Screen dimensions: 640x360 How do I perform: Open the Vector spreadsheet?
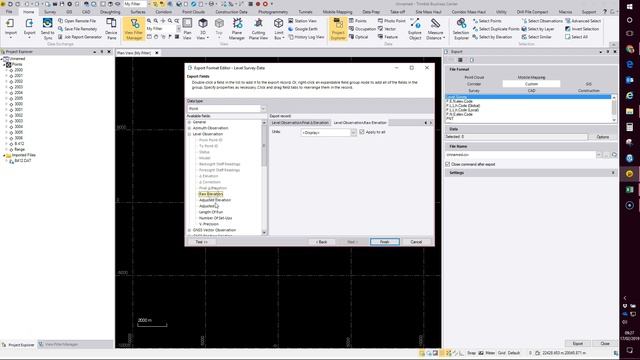tap(387, 29)
